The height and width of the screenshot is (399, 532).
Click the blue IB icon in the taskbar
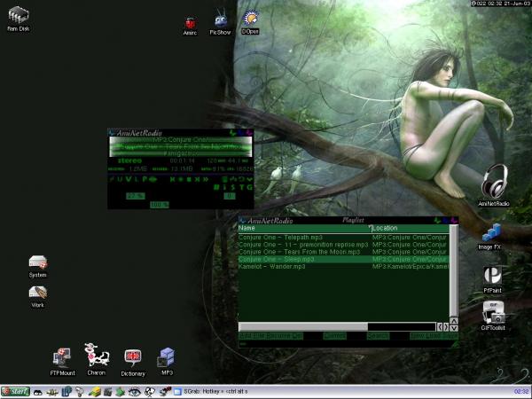(x=66, y=392)
